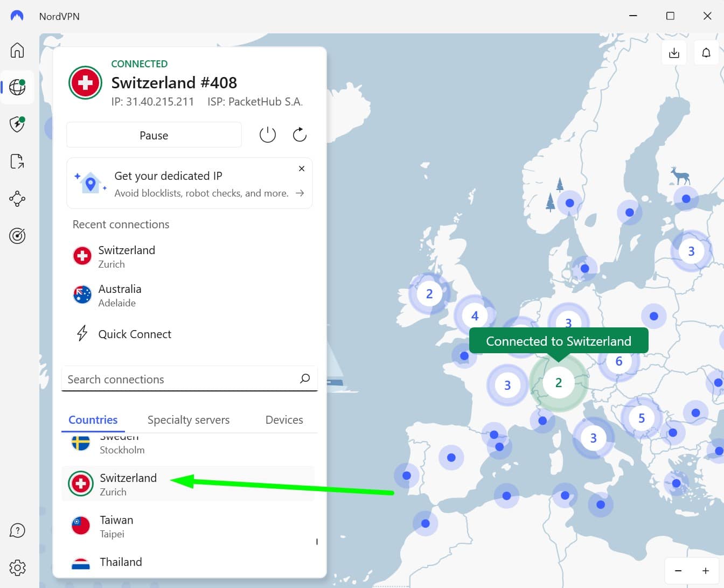Screen dimensions: 724x588
Task: Click the reconnect refresh icon
Action: [x=300, y=135]
